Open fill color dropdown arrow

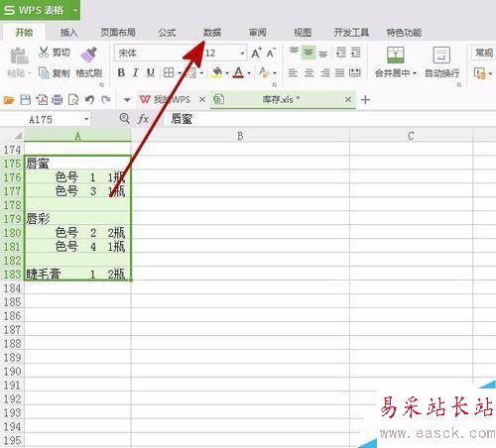click(227, 73)
